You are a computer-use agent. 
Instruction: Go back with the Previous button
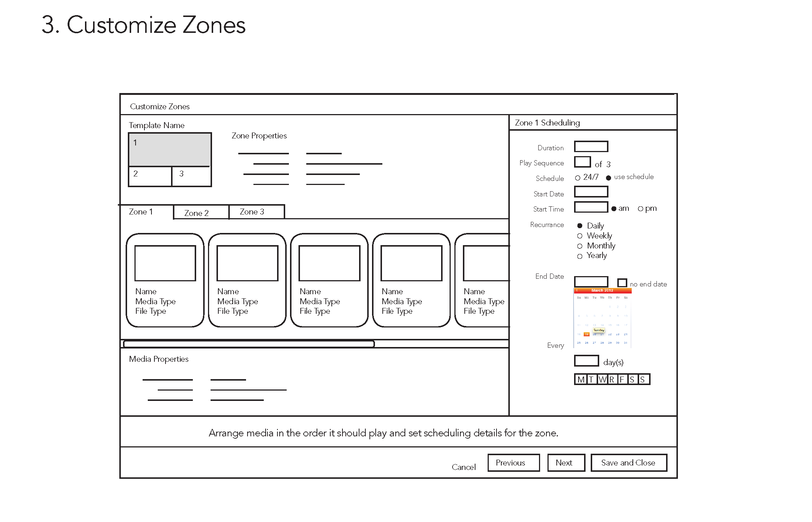point(514,463)
